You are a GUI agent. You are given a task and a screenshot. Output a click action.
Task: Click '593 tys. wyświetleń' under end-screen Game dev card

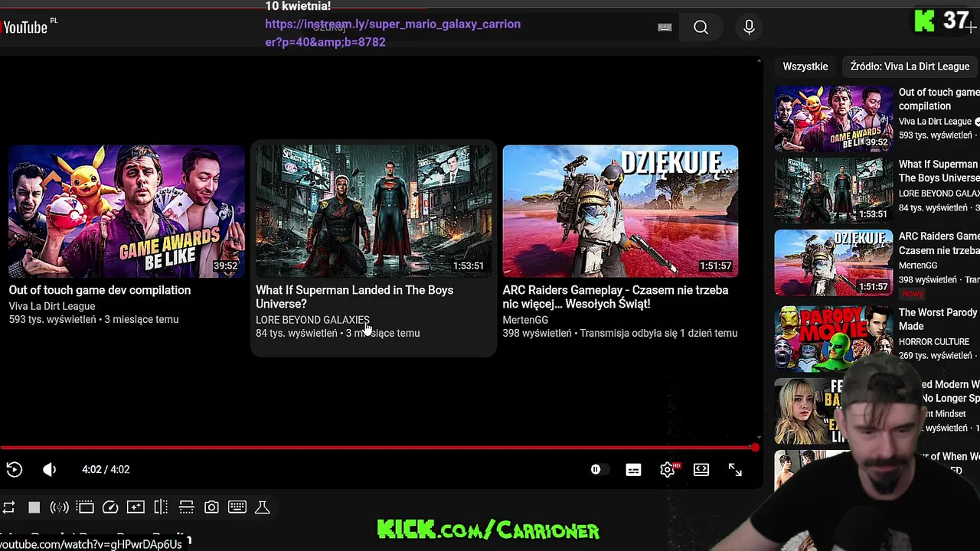[52, 320]
